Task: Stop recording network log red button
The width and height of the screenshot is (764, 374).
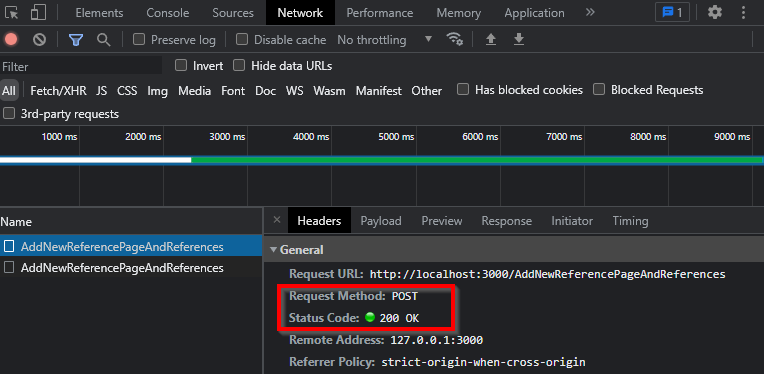Action: 11,39
